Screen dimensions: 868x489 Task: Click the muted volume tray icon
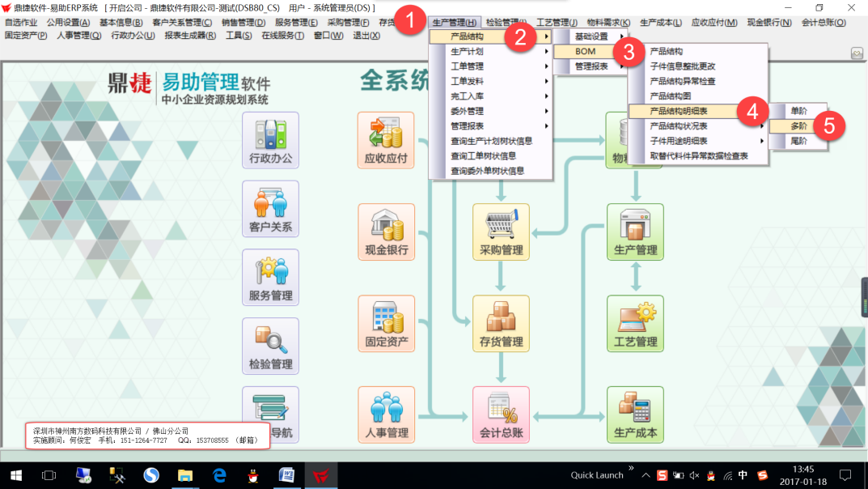[x=694, y=476]
